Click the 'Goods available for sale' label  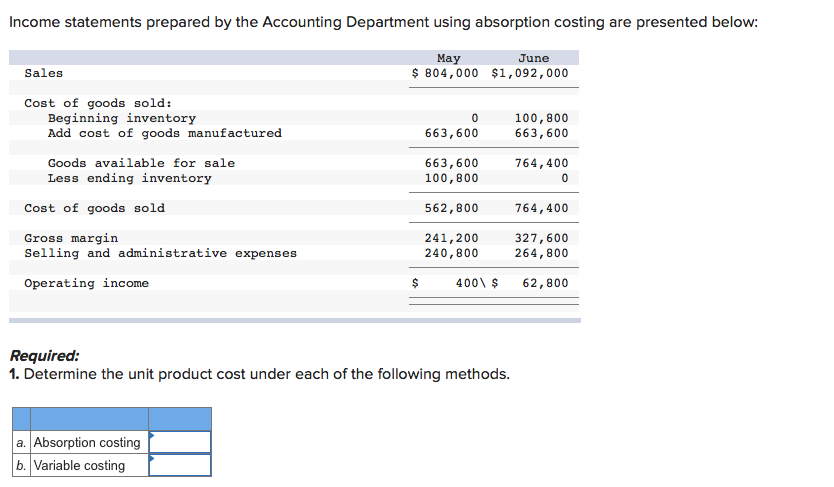point(141,163)
